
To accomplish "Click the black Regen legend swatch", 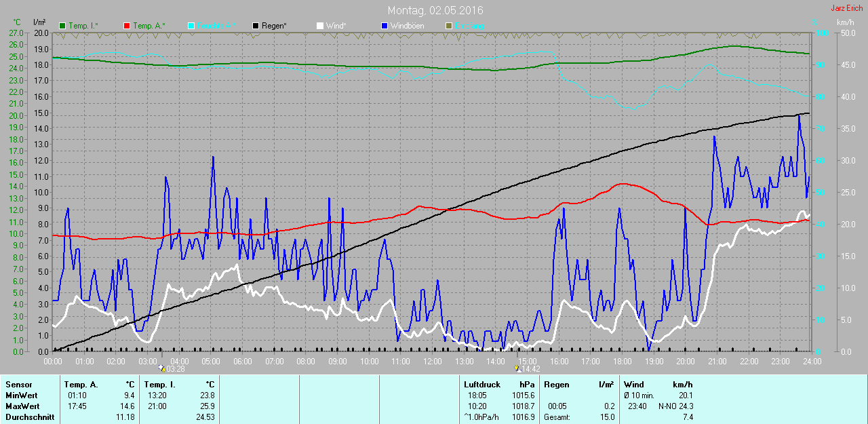I will click(256, 26).
